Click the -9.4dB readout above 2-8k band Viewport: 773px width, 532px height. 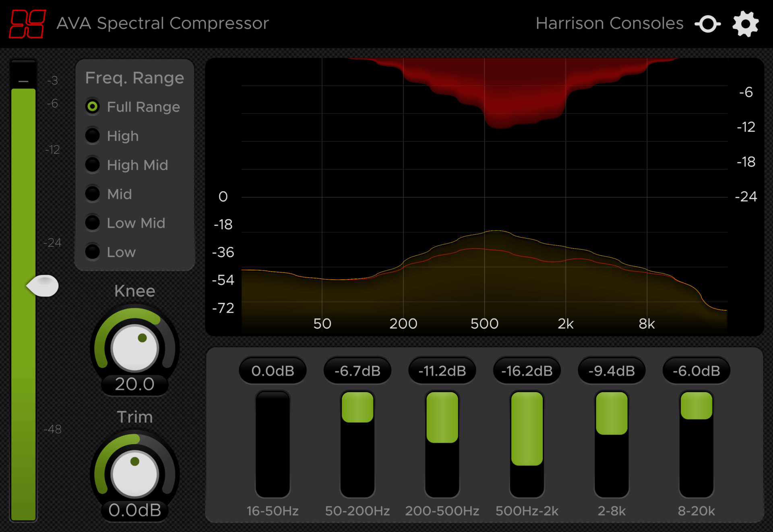pyautogui.click(x=612, y=371)
